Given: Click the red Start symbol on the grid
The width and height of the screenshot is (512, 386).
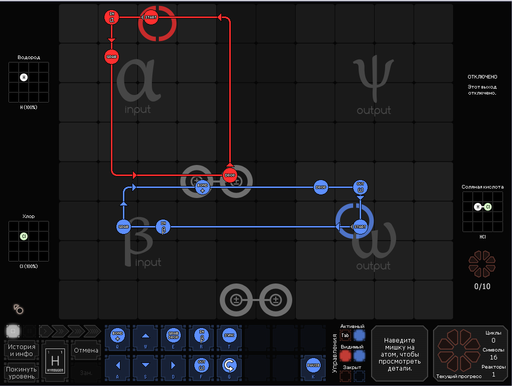Looking at the screenshot, I should (x=151, y=17).
